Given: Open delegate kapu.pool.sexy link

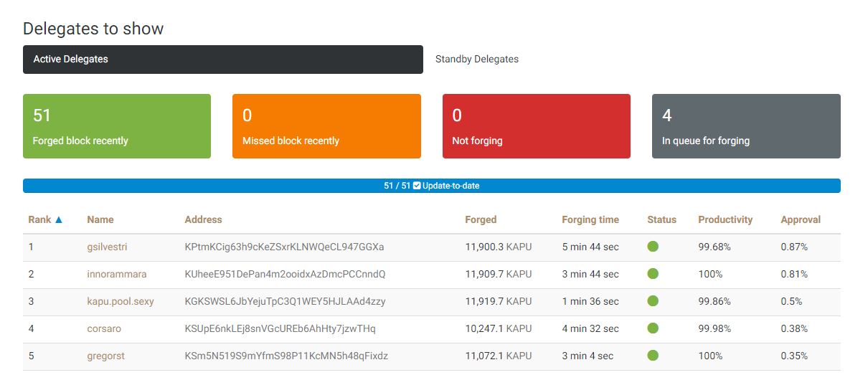Looking at the screenshot, I should (x=121, y=301).
